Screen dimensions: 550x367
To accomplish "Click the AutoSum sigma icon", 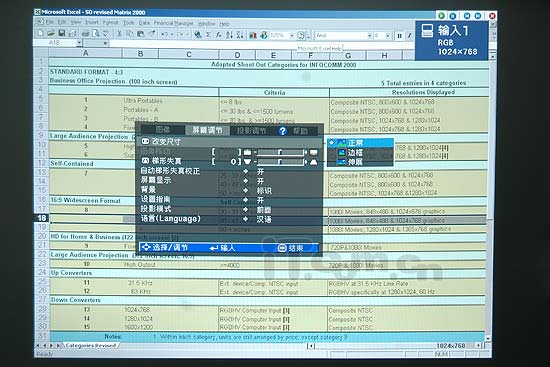I will (x=208, y=34).
